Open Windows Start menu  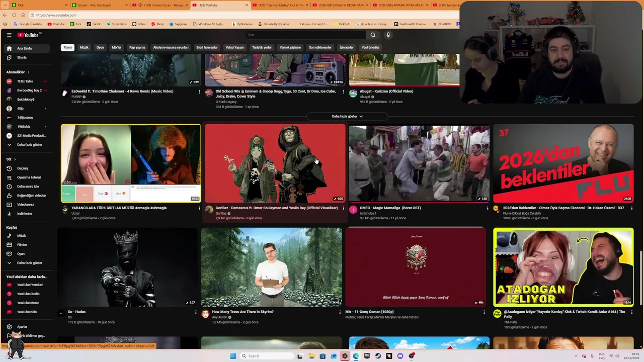point(233,356)
